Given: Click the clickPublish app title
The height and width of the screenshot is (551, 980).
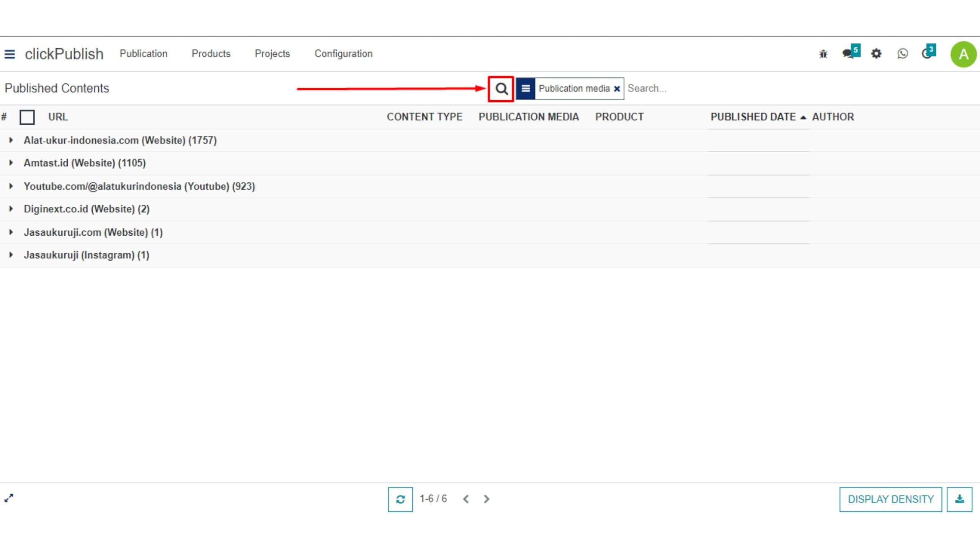Looking at the screenshot, I should click(x=64, y=54).
